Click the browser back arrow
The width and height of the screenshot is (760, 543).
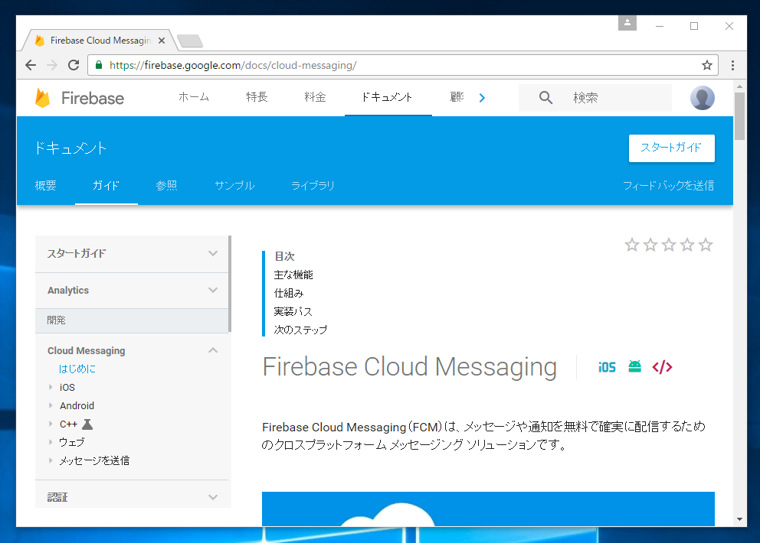[31, 65]
